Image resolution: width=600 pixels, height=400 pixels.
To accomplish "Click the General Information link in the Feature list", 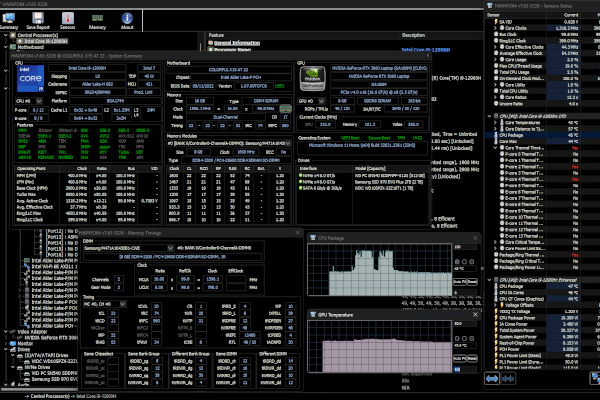I will click(x=237, y=43).
